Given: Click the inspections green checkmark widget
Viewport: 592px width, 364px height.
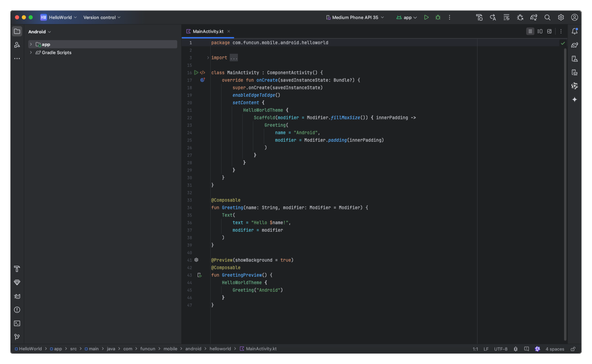Looking at the screenshot, I should tap(563, 43).
